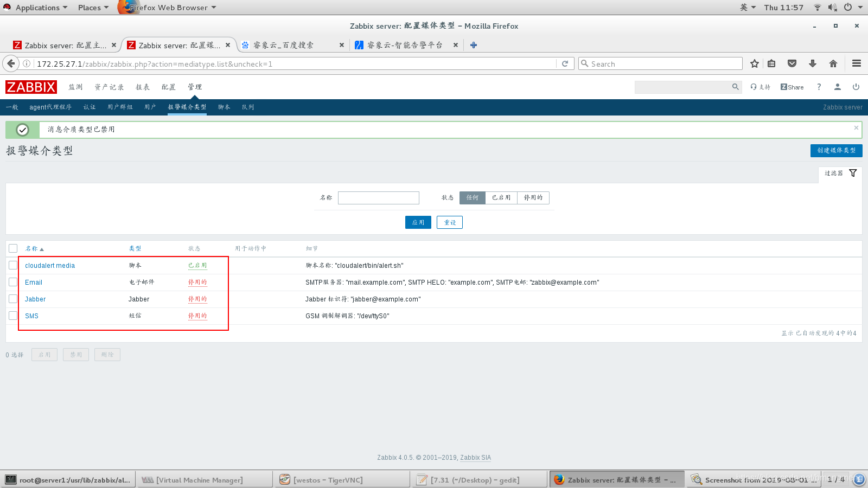Switch to root@server1 terminal taskbar item
The height and width of the screenshot is (488, 868).
[67, 480]
